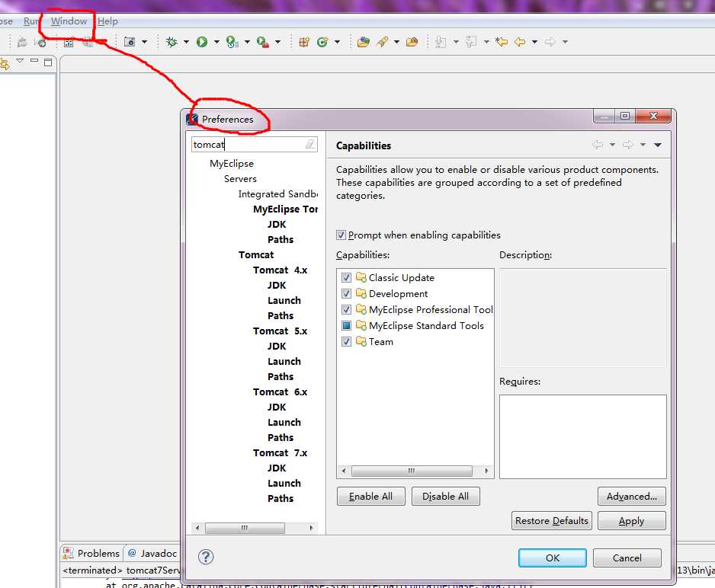The width and height of the screenshot is (715, 588).
Task: Click the preference tree horizontal scrollbar thumb
Action: pos(245,528)
